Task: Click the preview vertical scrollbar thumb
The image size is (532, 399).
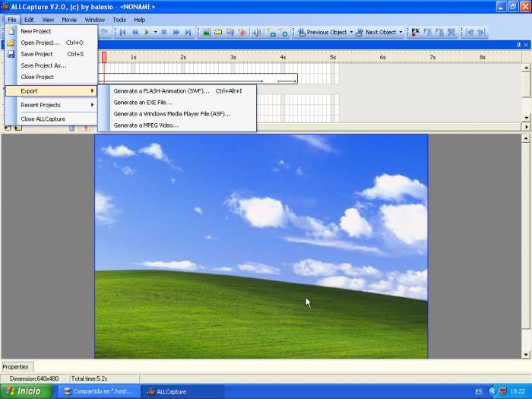Action: coord(526,236)
